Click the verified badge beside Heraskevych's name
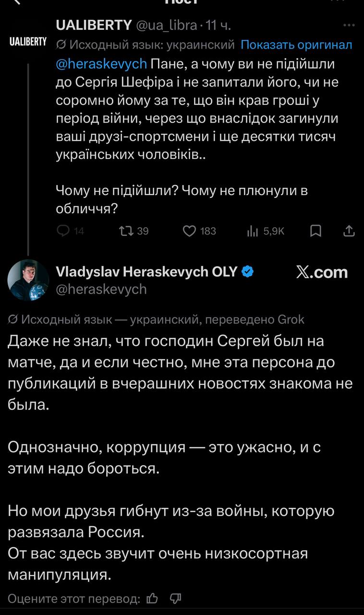This screenshot has height=615, width=364. [248, 272]
